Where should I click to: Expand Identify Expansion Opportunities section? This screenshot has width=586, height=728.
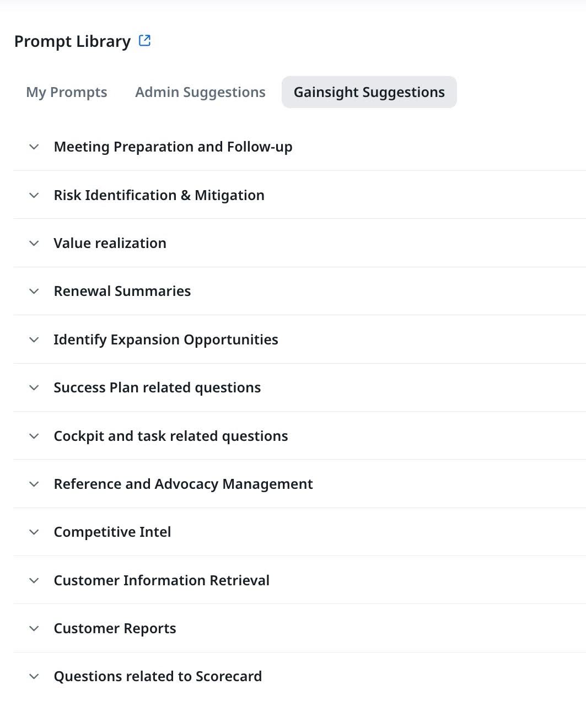pyautogui.click(x=34, y=340)
